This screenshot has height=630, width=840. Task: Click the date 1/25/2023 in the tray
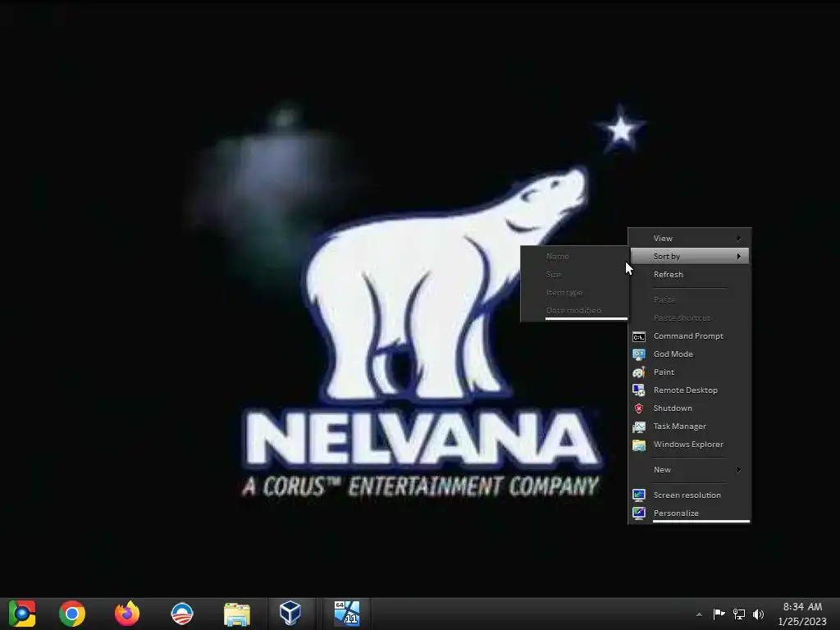point(802,622)
